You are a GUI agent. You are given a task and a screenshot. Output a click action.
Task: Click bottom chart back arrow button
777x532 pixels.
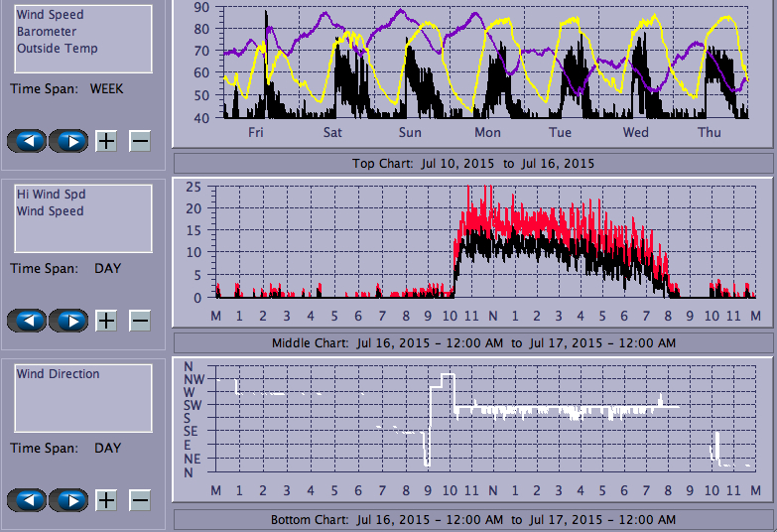point(27,500)
